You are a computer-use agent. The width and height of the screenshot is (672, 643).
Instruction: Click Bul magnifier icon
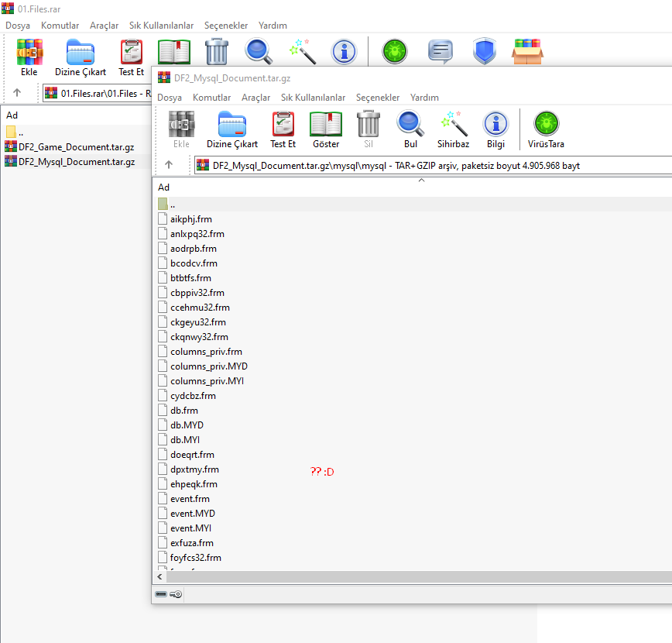[x=410, y=129]
